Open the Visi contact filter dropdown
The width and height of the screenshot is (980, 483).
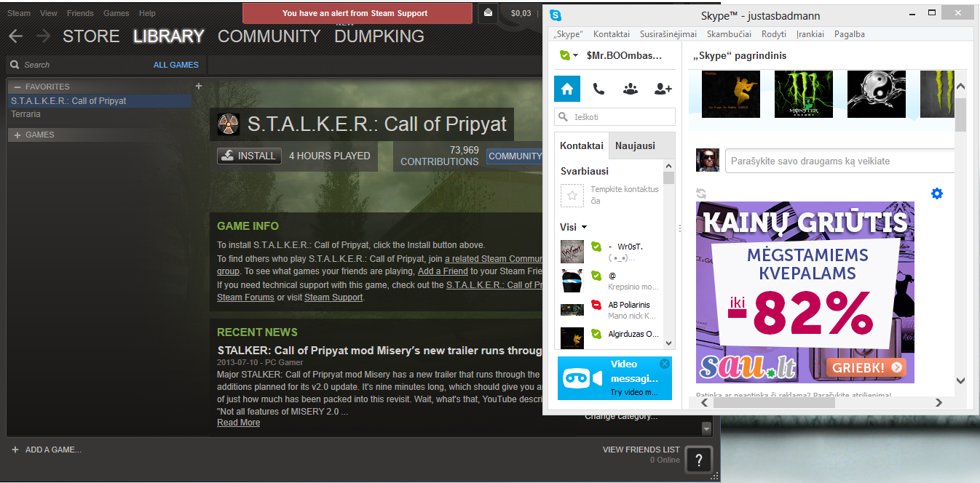click(584, 228)
